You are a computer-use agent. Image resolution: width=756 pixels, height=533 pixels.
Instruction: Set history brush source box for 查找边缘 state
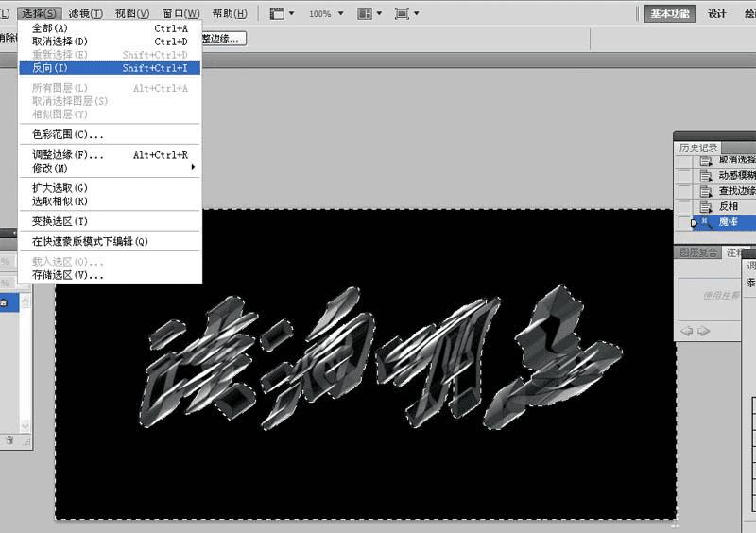tap(684, 192)
